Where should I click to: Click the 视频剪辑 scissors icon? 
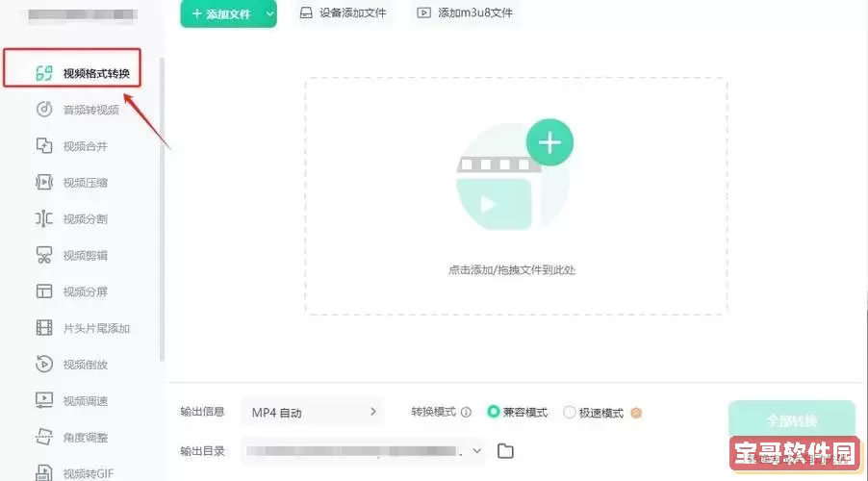43,255
